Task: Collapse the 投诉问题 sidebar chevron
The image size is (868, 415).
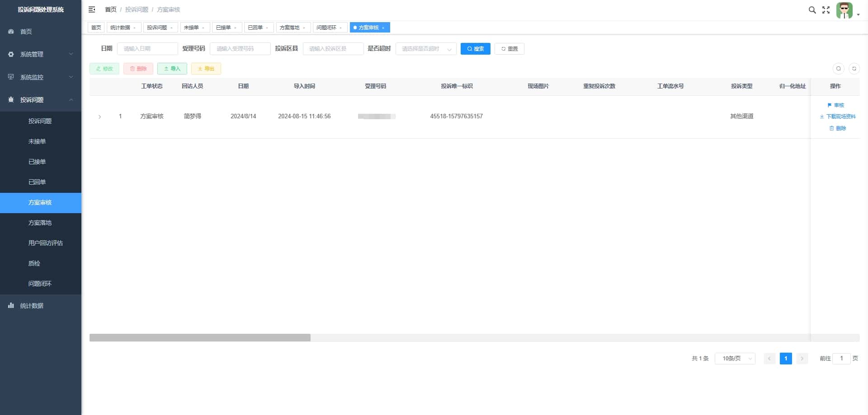Action: tap(71, 100)
